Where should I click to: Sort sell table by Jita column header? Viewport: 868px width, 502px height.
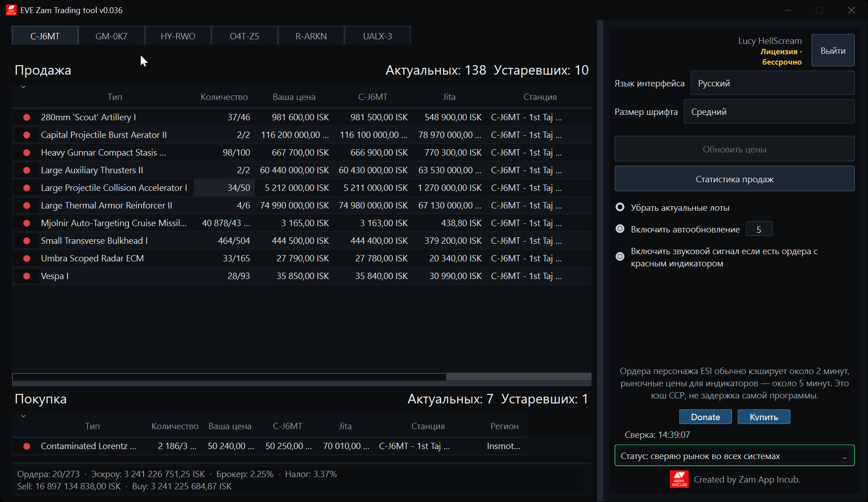(449, 97)
